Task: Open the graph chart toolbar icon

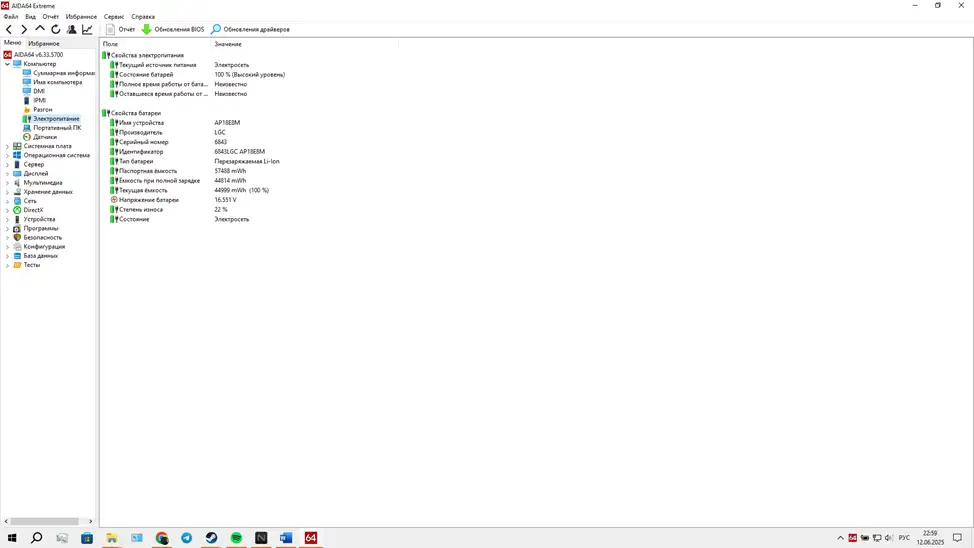Action: point(88,29)
